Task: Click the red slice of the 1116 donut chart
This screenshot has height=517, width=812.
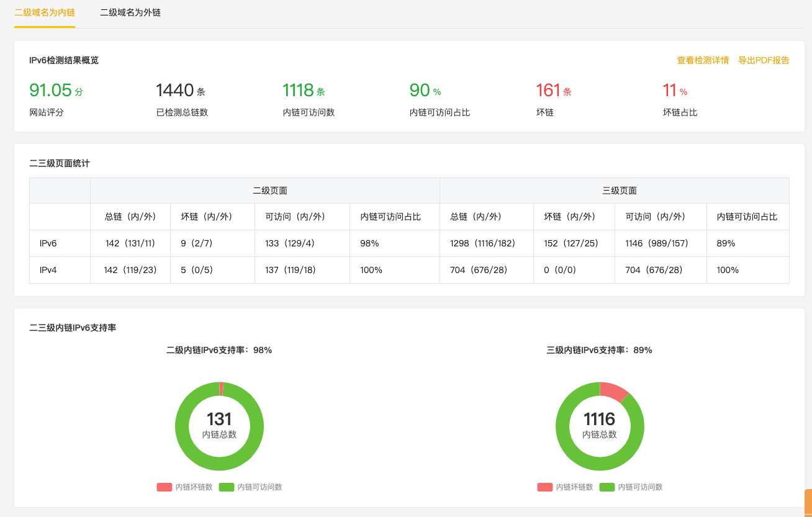Action: tap(613, 391)
